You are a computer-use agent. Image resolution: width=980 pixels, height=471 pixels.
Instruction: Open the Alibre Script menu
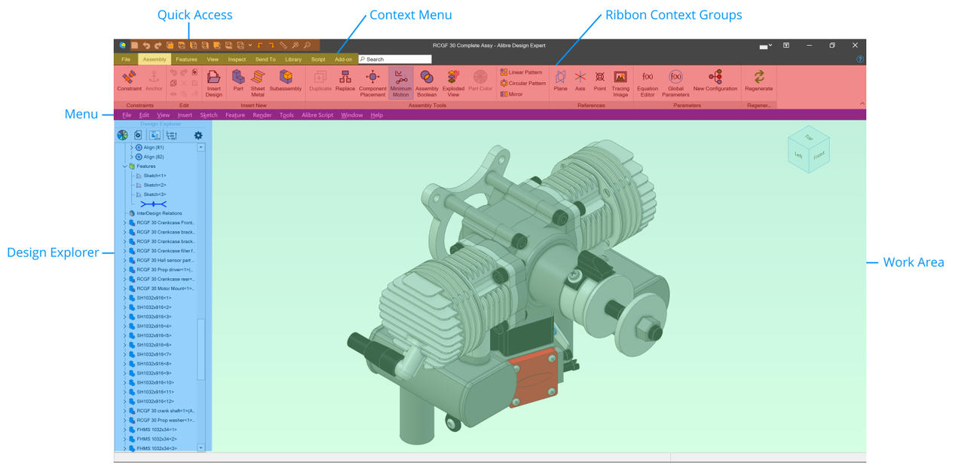tap(317, 115)
